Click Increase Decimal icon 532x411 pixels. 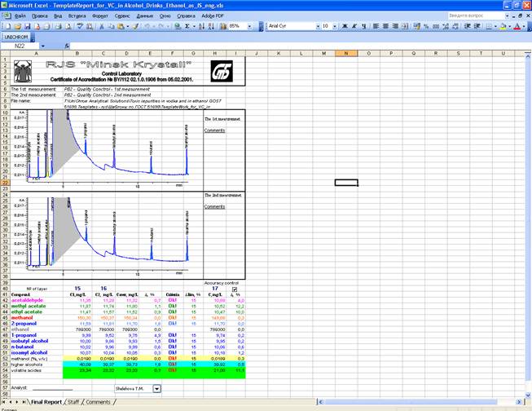[x=446, y=26]
